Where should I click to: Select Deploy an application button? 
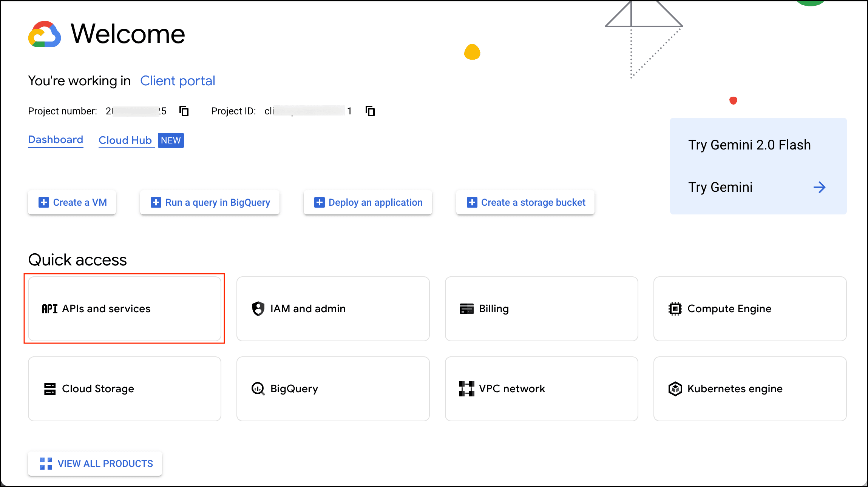click(368, 203)
